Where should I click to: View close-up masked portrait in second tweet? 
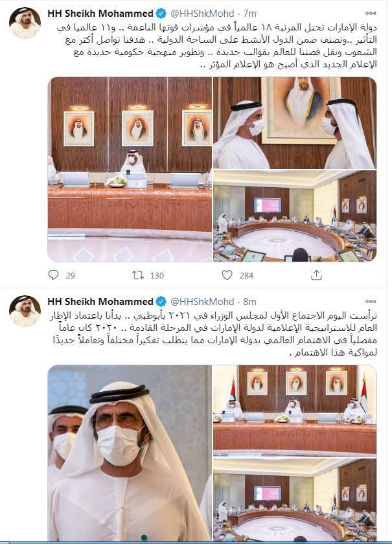tap(130, 453)
